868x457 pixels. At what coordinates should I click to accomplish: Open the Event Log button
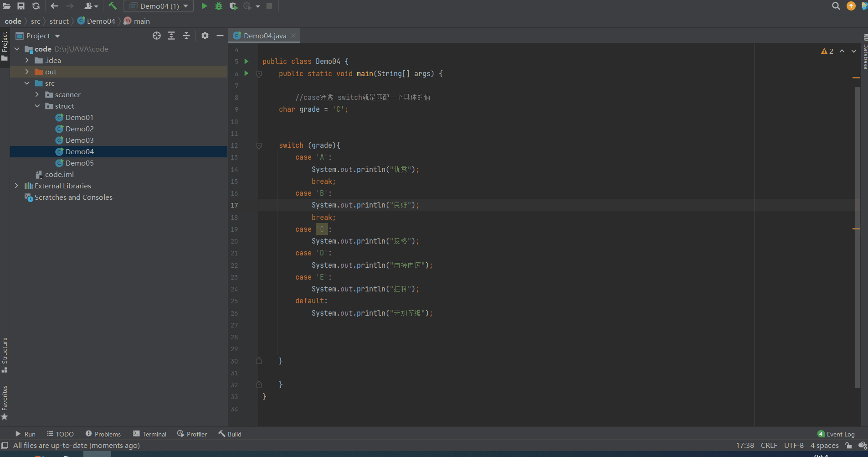point(836,434)
